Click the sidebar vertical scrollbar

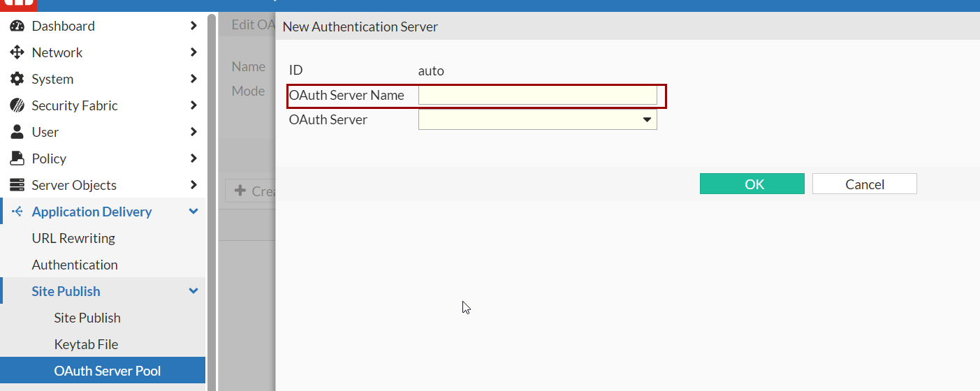[212, 195]
